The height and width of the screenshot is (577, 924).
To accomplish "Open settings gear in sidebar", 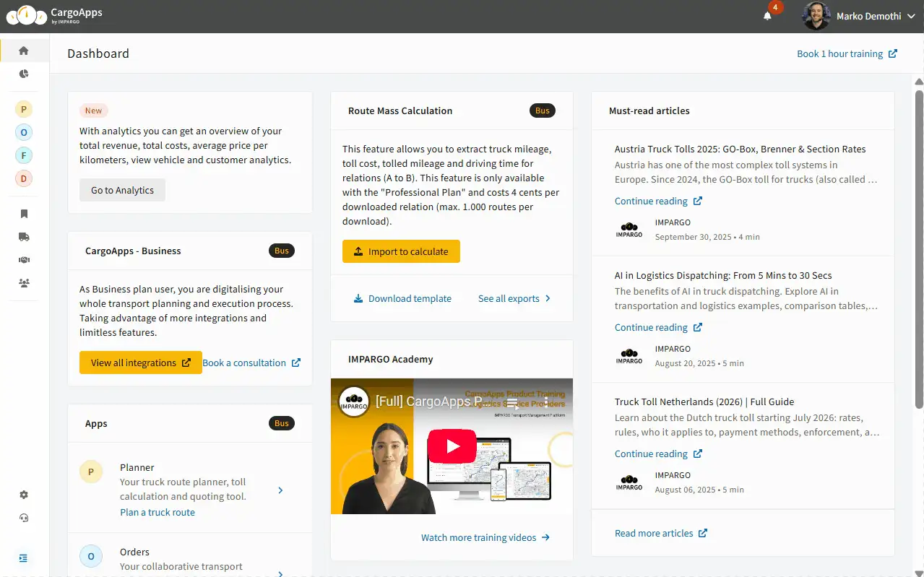I will click(x=24, y=495).
